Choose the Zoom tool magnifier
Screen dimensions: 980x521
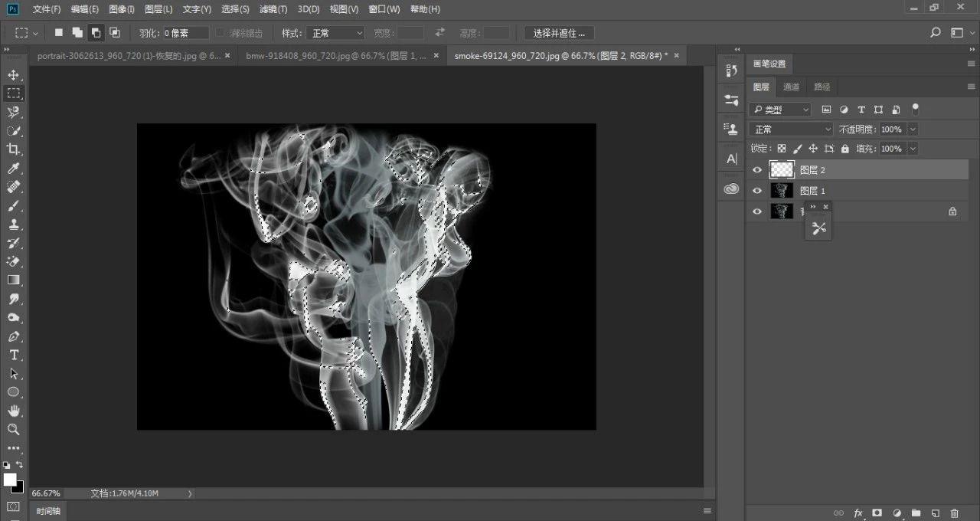pyautogui.click(x=13, y=429)
